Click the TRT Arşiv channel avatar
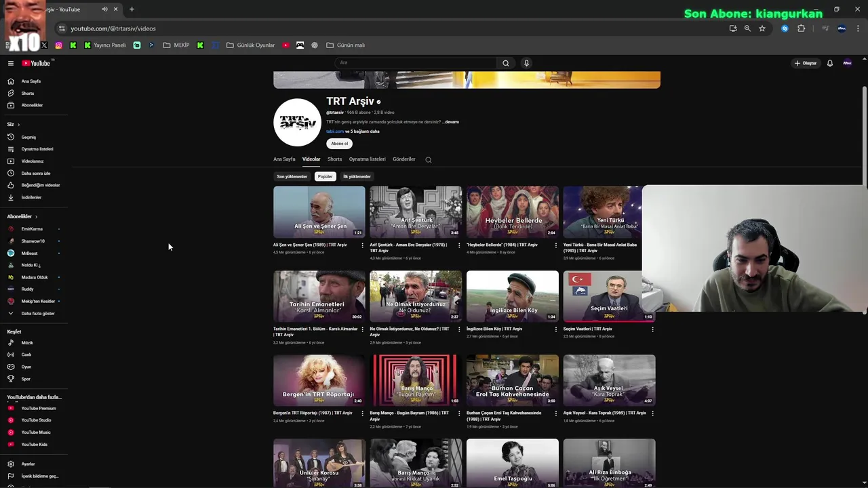868x488 pixels. (x=297, y=123)
